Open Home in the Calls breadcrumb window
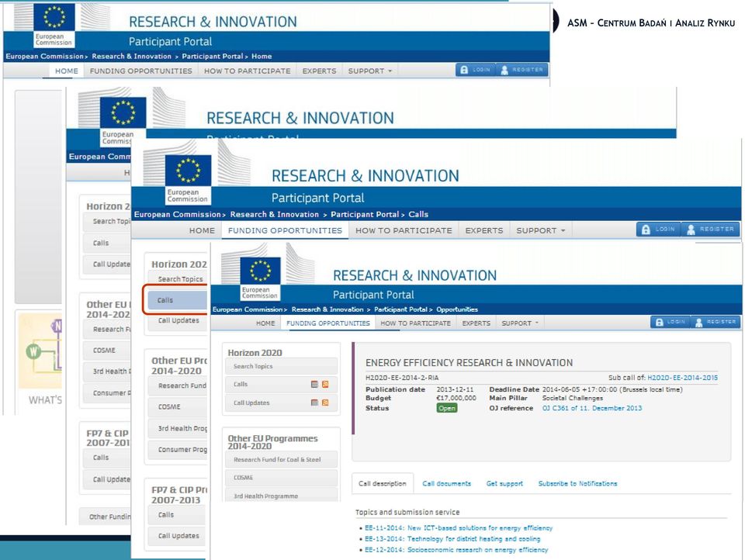The height and width of the screenshot is (560, 745). pos(202,230)
